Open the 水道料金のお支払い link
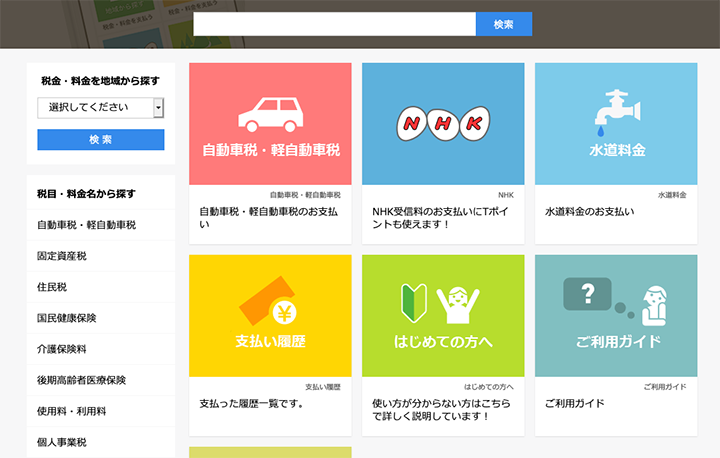The height and width of the screenshot is (458, 720). point(589,212)
